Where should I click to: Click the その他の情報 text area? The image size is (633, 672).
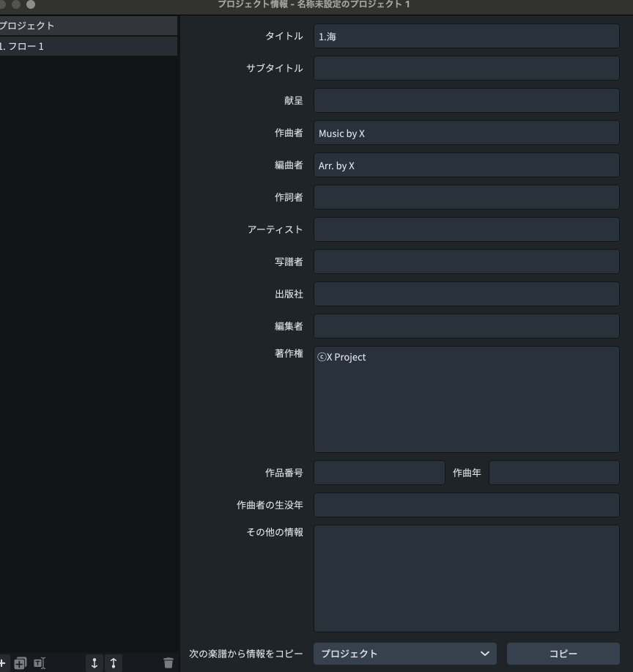tap(466, 578)
